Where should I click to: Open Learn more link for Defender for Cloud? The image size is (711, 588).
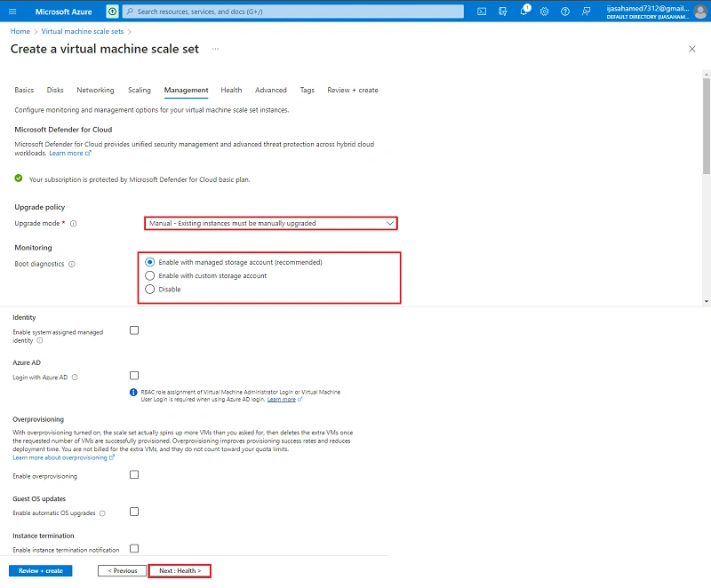[x=70, y=153]
